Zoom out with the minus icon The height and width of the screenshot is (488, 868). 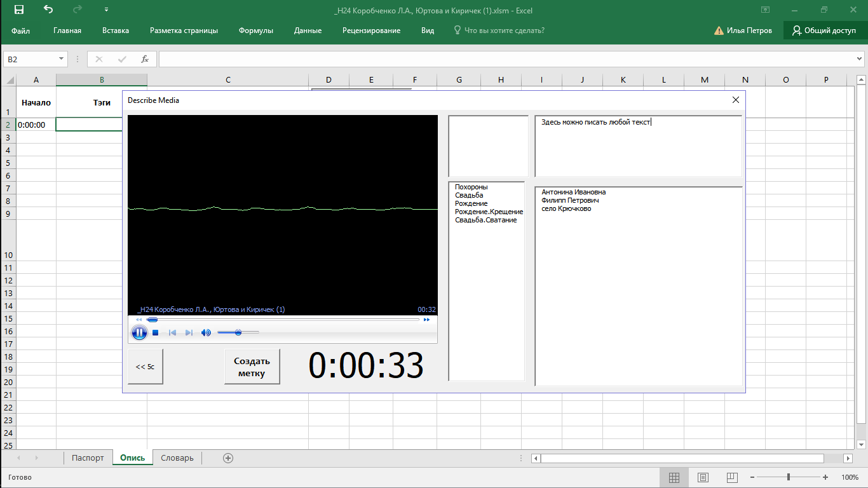coord(752,477)
